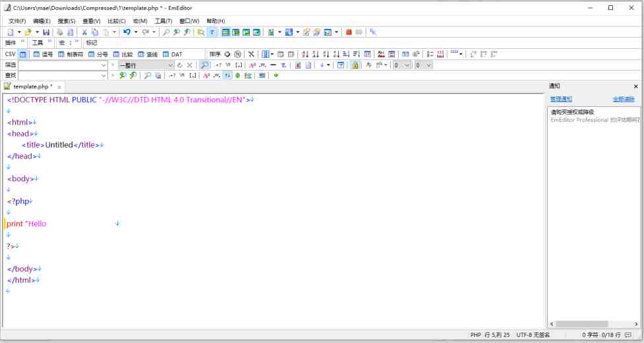Click the UTF-8 encoding status entry
644x343 pixels.
point(533,335)
